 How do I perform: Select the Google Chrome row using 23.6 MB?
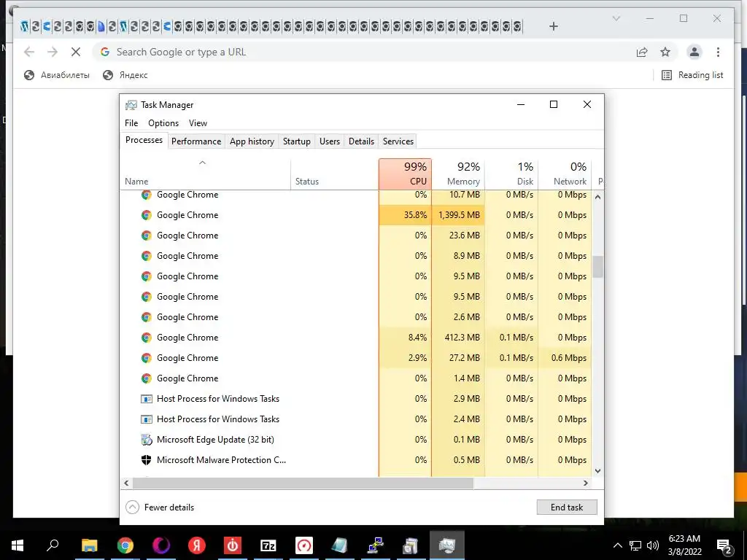(356, 236)
